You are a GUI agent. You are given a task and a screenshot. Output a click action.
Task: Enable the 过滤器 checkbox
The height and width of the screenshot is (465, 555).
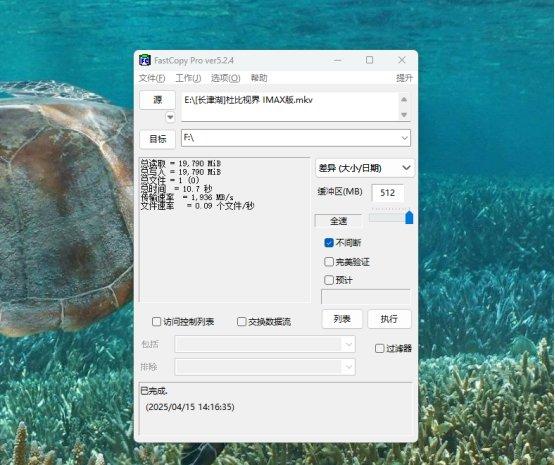[x=379, y=349]
